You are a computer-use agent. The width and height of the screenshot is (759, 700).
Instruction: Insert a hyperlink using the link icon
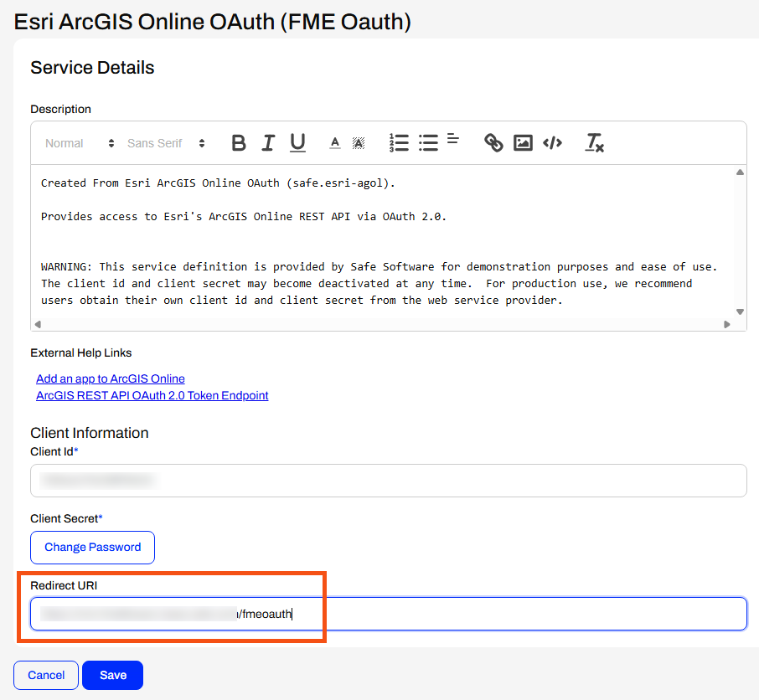coord(493,142)
